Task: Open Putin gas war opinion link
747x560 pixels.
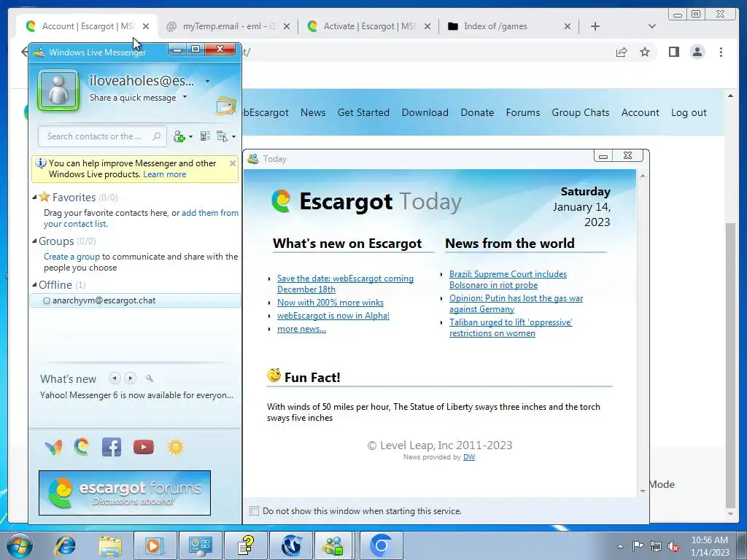Action: click(516, 303)
